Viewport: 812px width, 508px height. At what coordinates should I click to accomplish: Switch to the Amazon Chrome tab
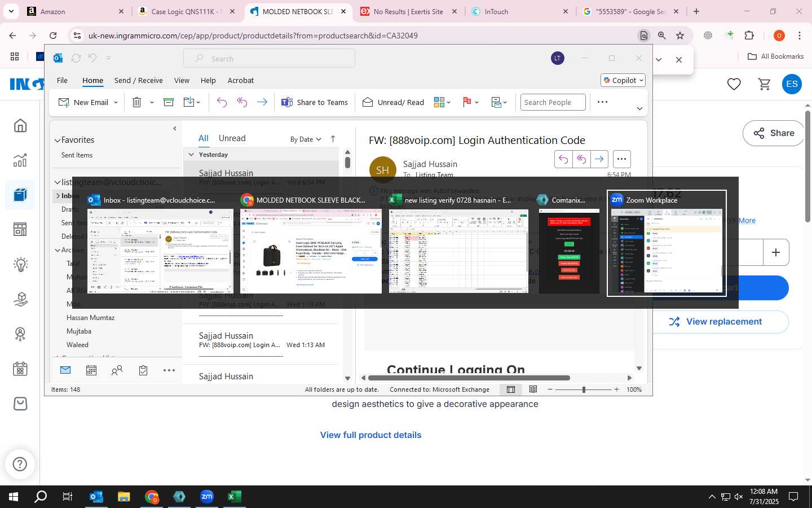click(76, 11)
